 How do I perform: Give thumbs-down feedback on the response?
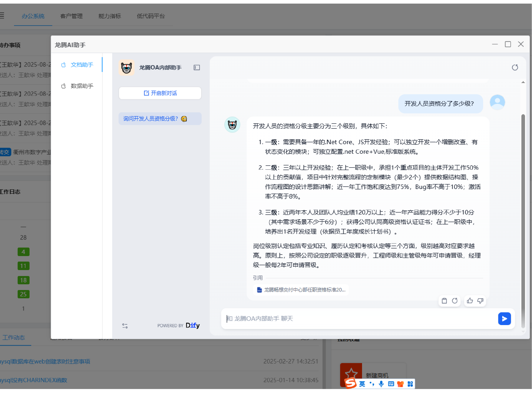pos(480,301)
